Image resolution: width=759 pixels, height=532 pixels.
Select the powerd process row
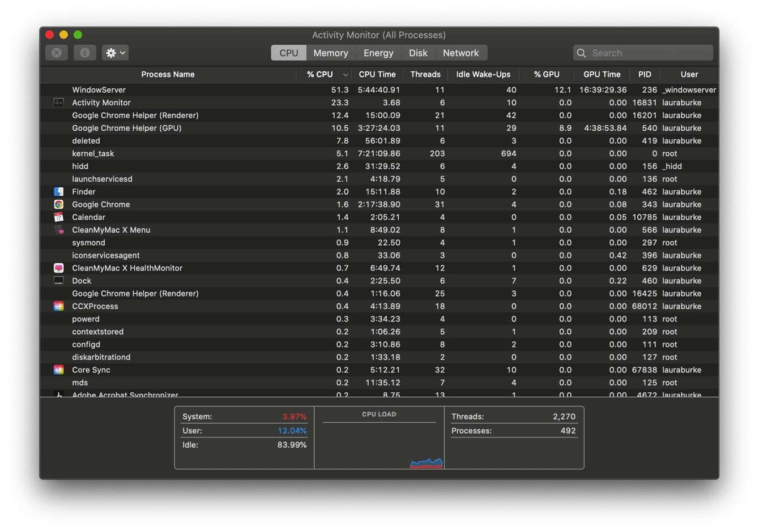click(379, 319)
